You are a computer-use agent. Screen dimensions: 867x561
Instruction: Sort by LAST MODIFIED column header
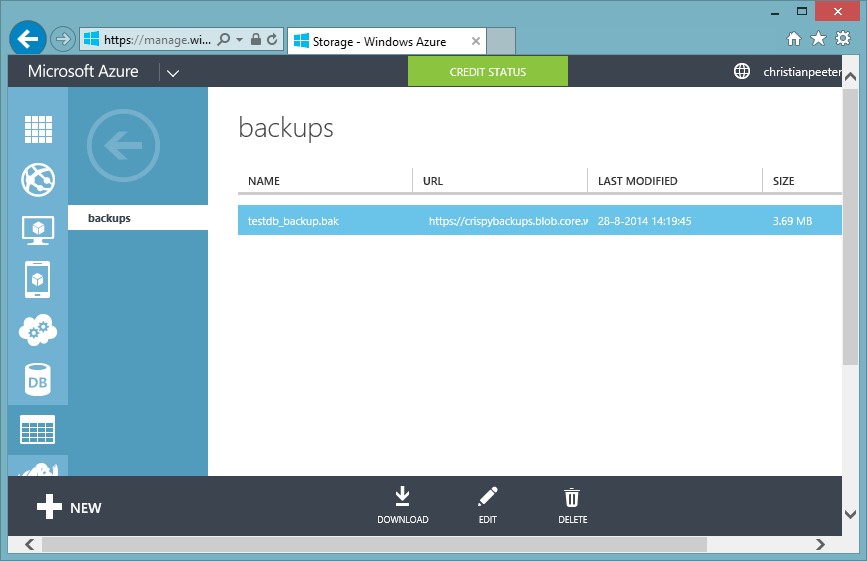point(637,181)
